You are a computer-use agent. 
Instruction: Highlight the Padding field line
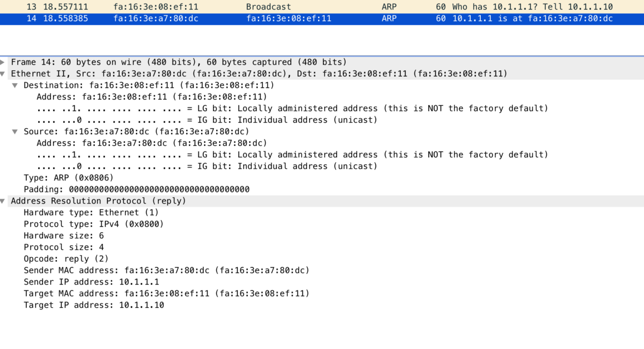(136, 190)
